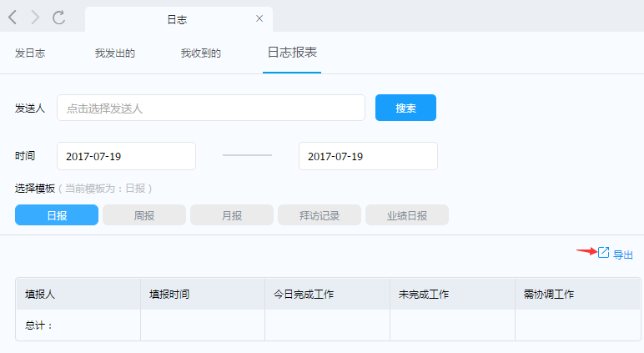Image resolution: width=644 pixels, height=353 pixels.
Task: Click the 导出 link text
Action: 622,255
